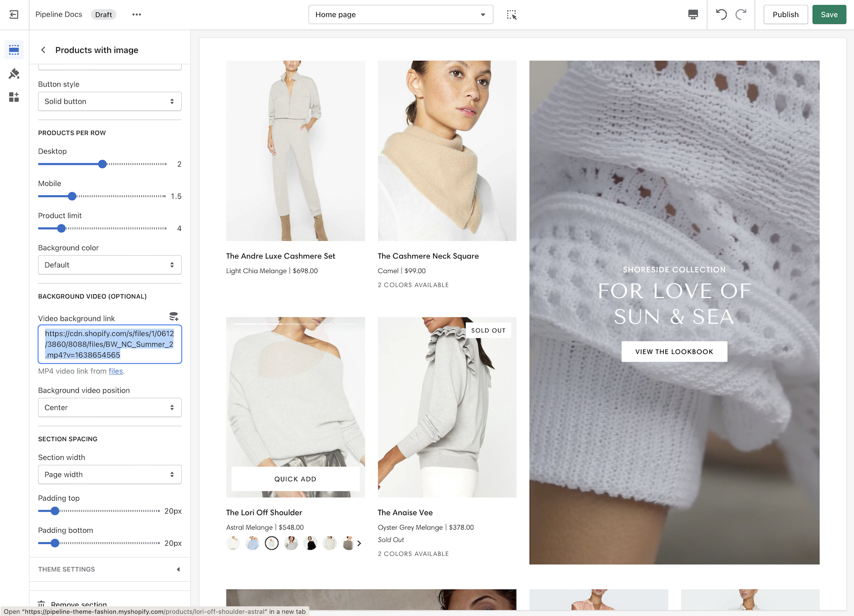
Task: Open the three-dot theme actions menu
Action: (x=137, y=14)
